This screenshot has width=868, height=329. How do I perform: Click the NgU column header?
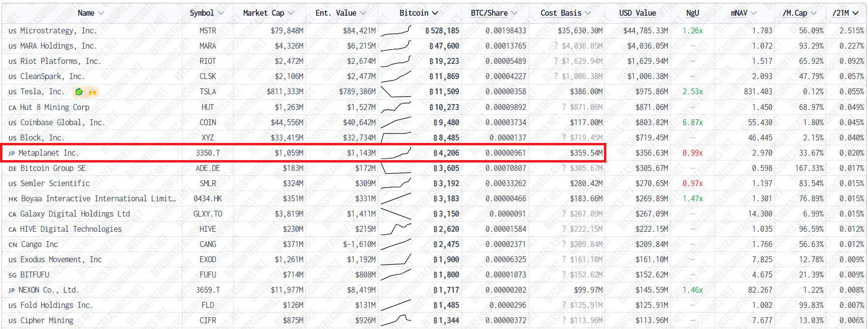pyautogui.click(x=692, y=13)
